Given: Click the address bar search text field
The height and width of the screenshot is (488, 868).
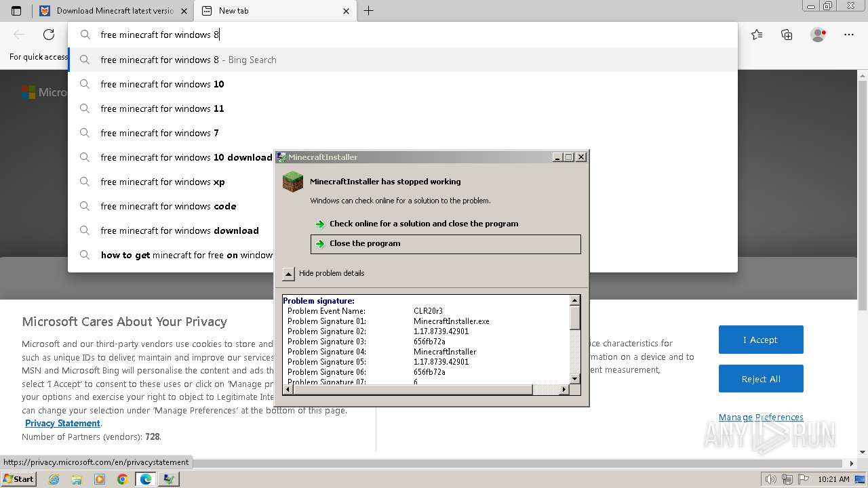Looking at the screenshot, I should (403, 35).
